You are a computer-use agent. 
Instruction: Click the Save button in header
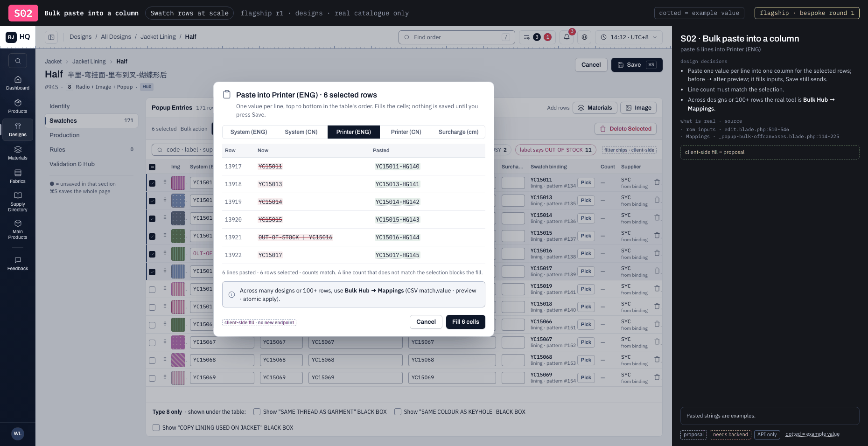point(637,65)
